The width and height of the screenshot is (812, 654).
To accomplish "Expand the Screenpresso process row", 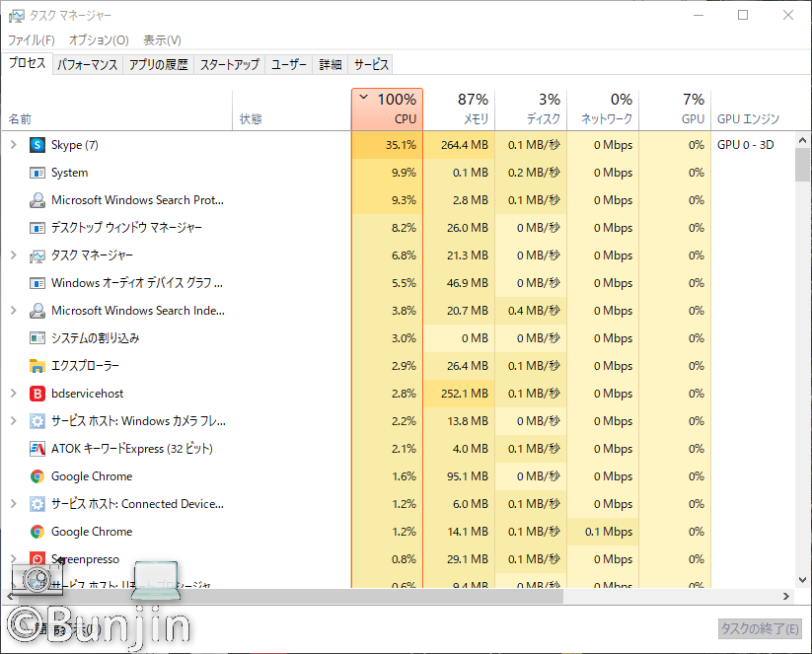I will [14, 558].
